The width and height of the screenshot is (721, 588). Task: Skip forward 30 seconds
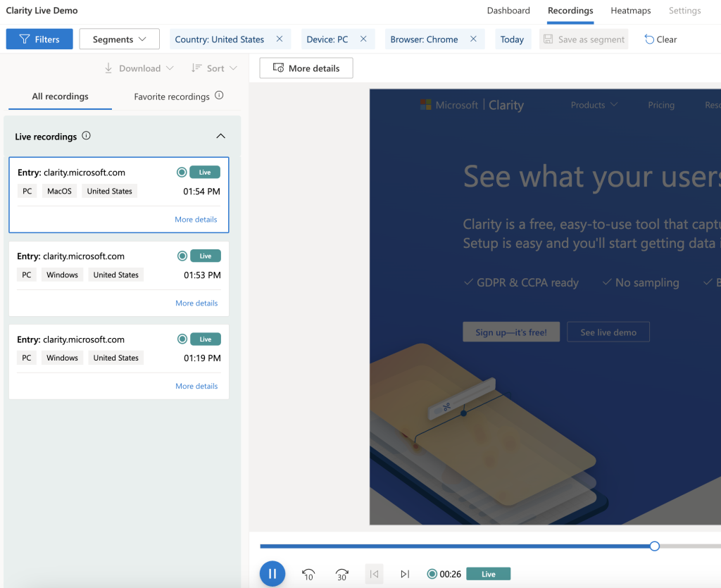[341, 574]
